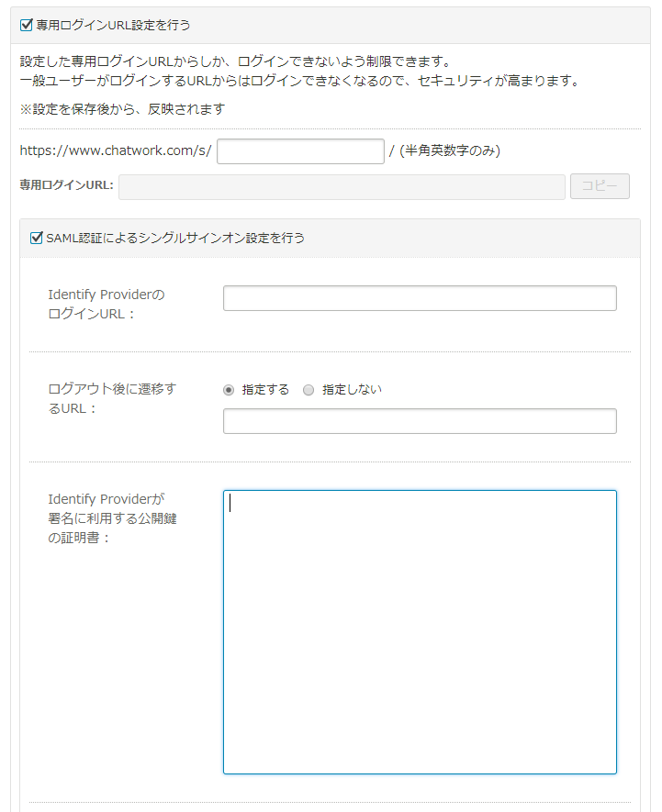Image resolution: width=662 pixels, height=812 pixels.
Task: Click the greyed-out 専用ログインURL field
Action: coord(342,186)
